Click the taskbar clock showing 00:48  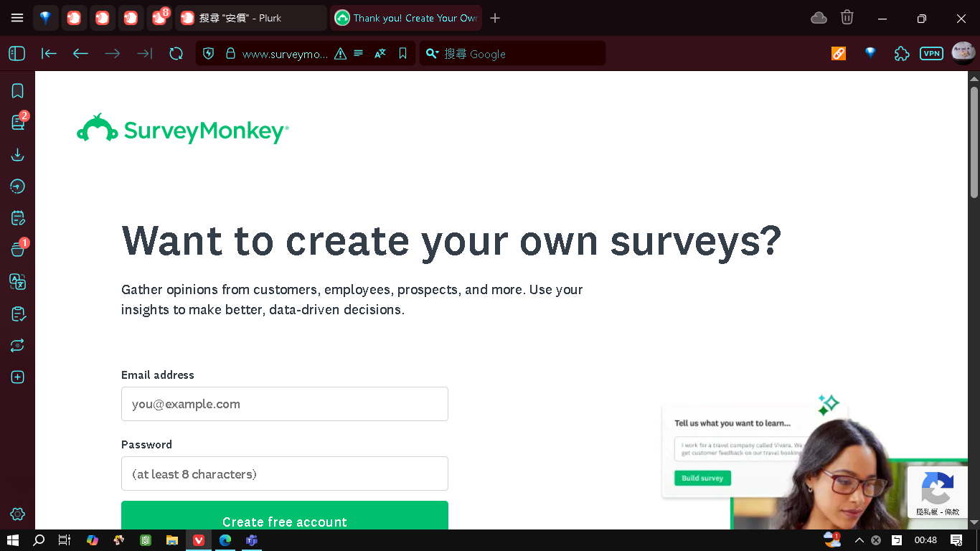[x=925, y=540]
